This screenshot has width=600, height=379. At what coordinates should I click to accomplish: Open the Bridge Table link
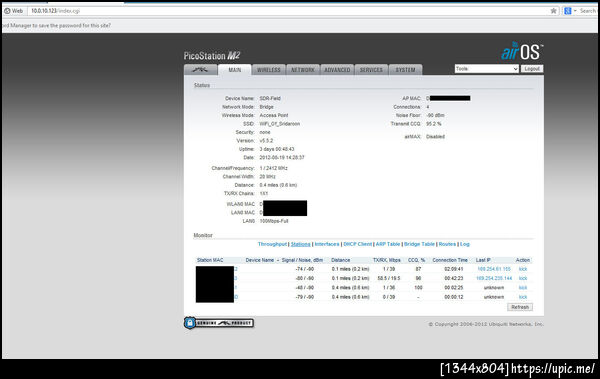tap(419, 244)
